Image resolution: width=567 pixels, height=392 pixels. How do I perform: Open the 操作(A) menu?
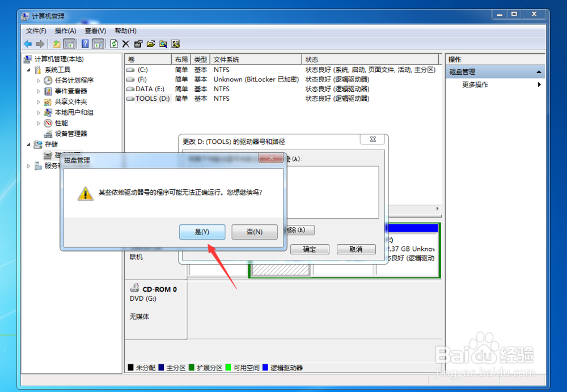pos(65,31)
